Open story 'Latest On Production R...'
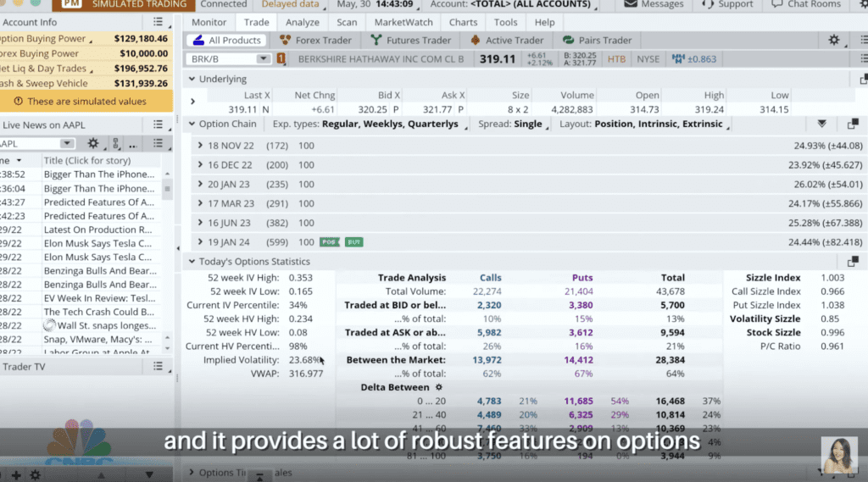 (98, 230)
